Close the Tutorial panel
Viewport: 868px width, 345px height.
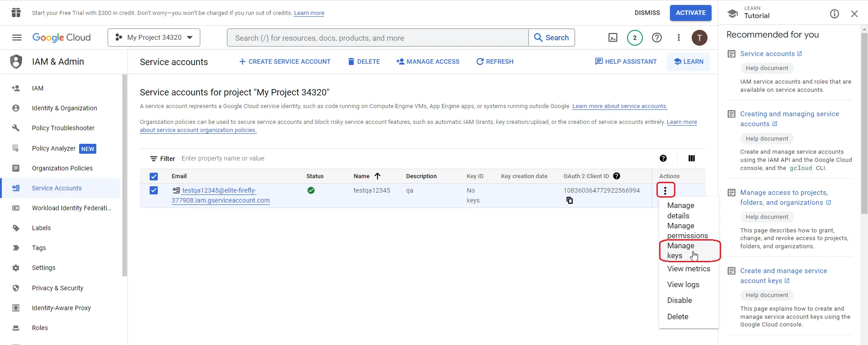pos(854,14)
